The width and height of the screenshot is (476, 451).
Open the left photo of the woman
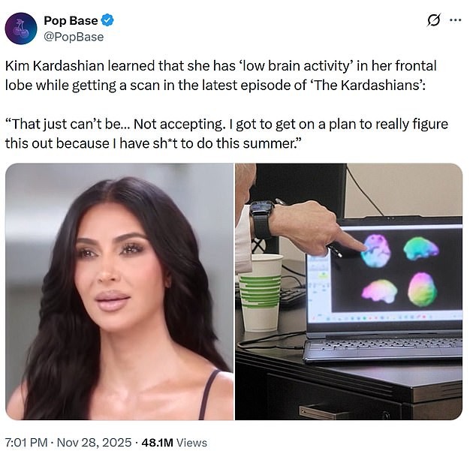(x=119, y=292)
